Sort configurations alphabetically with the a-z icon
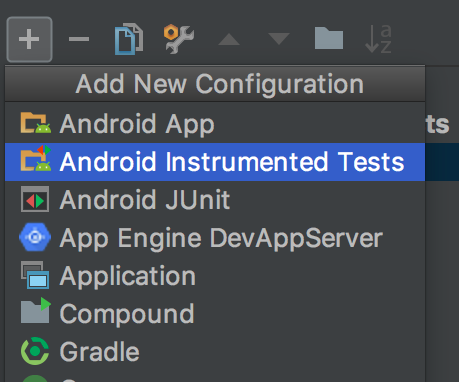 pyautogui.click(x=378, y=39)
